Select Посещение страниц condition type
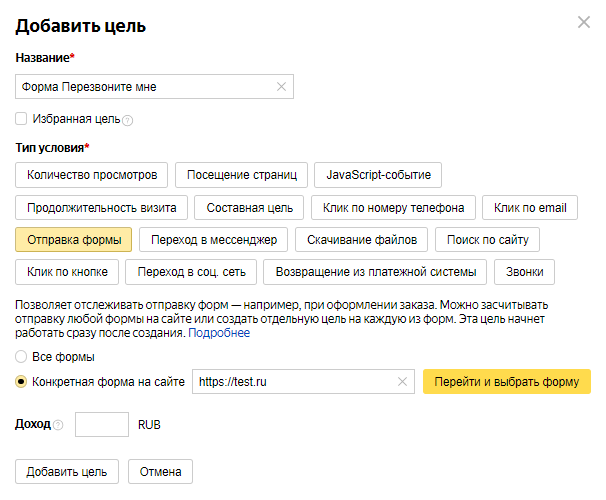This screenshot has width=606, height=500. [240, 175]
